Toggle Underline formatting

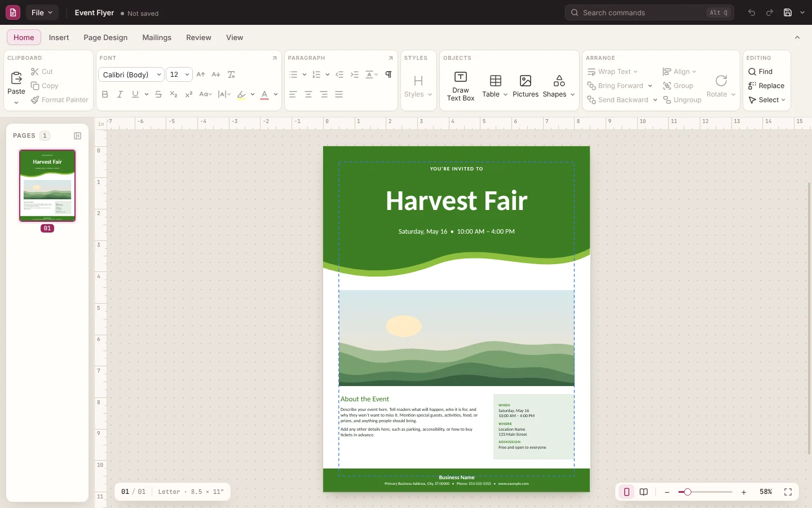pyautogui.click(x=135, y=94)
